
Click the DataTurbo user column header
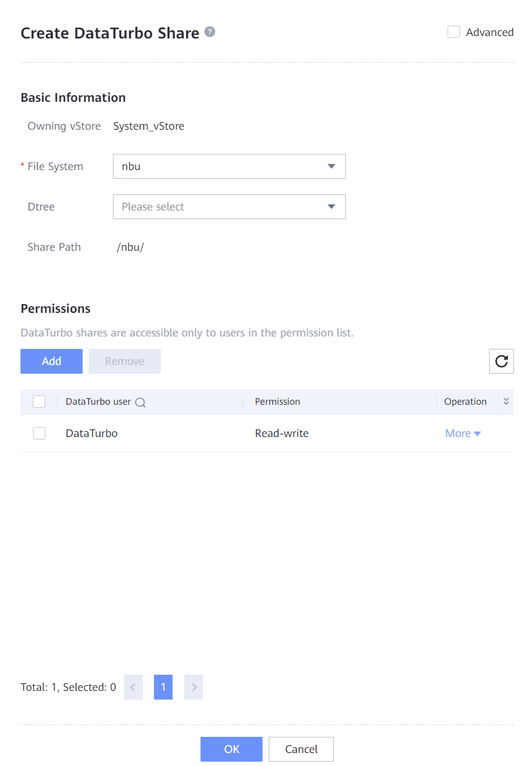pos(98,402)
